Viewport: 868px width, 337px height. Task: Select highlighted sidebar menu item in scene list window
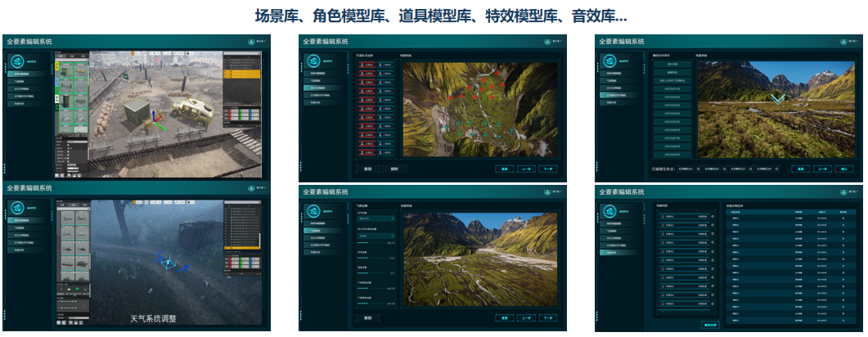pos(618,252)
